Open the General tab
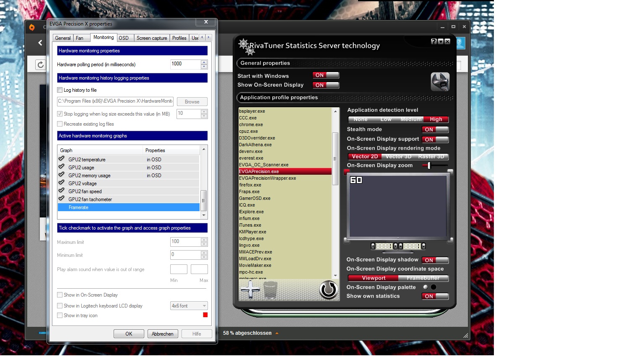This screenshot has height=362, width=644. pyautogui.click(x=63, y=38)
